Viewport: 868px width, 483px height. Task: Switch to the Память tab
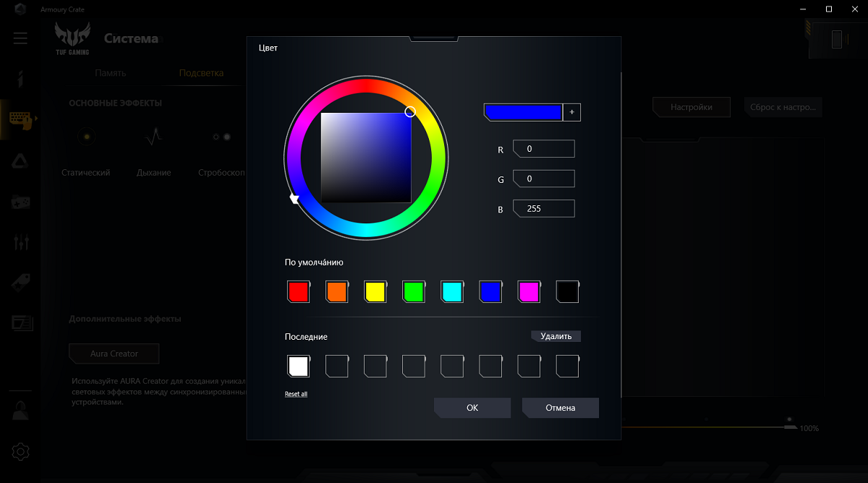click(x=110, y=73)
